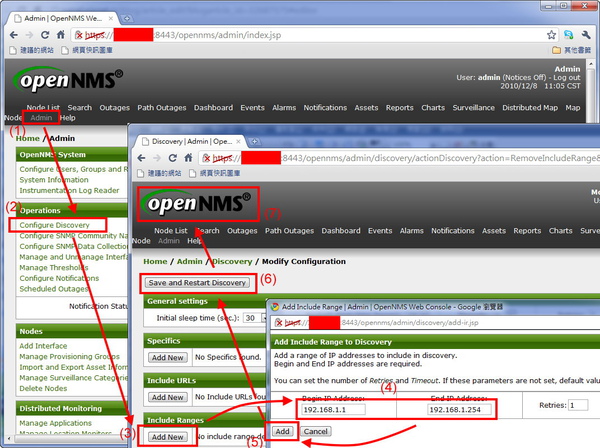The image size is (600, 448).
Task: Click Log out link in Admin header
Action: (x=566, y=77)
